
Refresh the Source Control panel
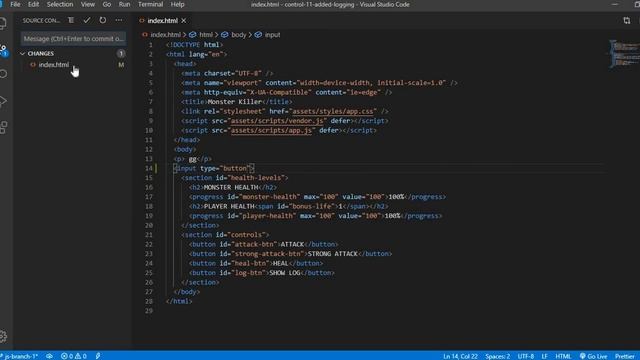[102, 20]
